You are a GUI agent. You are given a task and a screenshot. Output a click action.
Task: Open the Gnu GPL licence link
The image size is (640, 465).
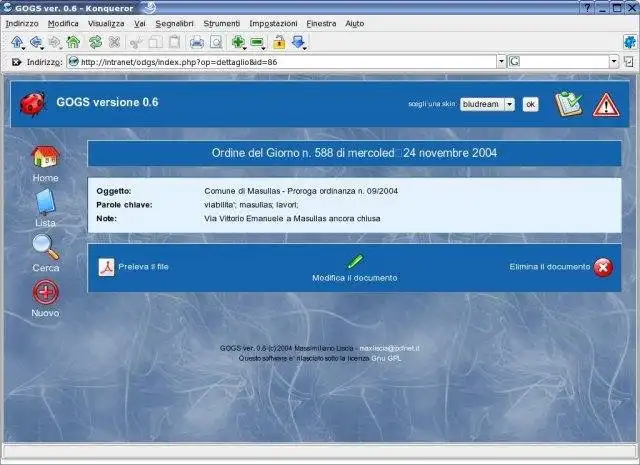(x=386, y=358)
